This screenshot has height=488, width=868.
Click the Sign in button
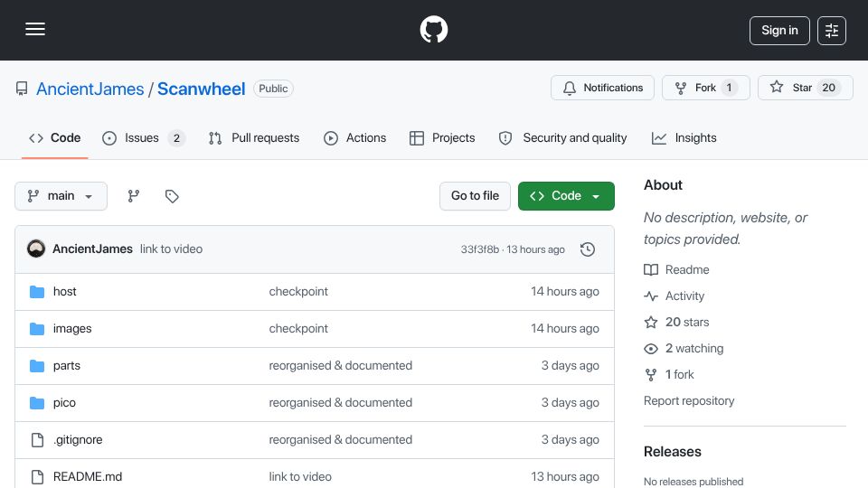[x=779, y=31]
